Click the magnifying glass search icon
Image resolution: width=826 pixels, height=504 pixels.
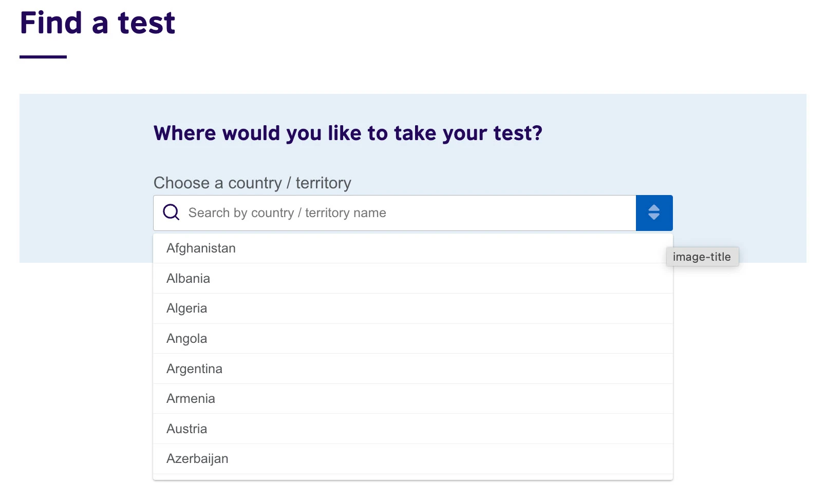(171, 212)
